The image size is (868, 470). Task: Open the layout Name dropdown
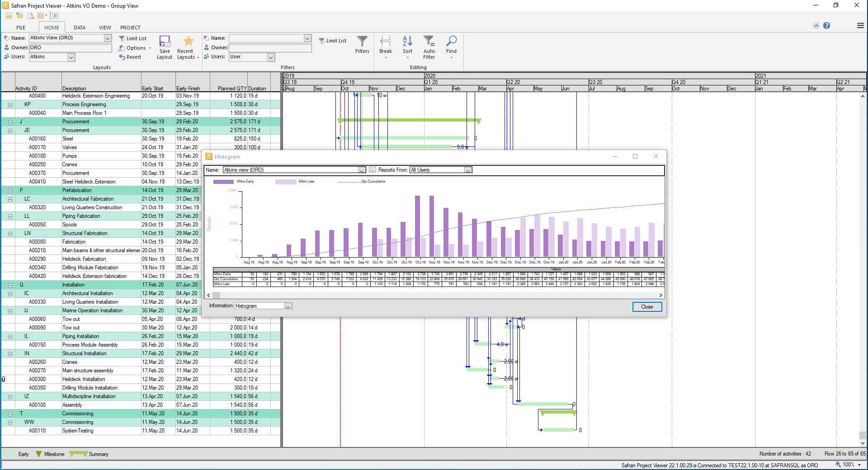coord(108,38)
